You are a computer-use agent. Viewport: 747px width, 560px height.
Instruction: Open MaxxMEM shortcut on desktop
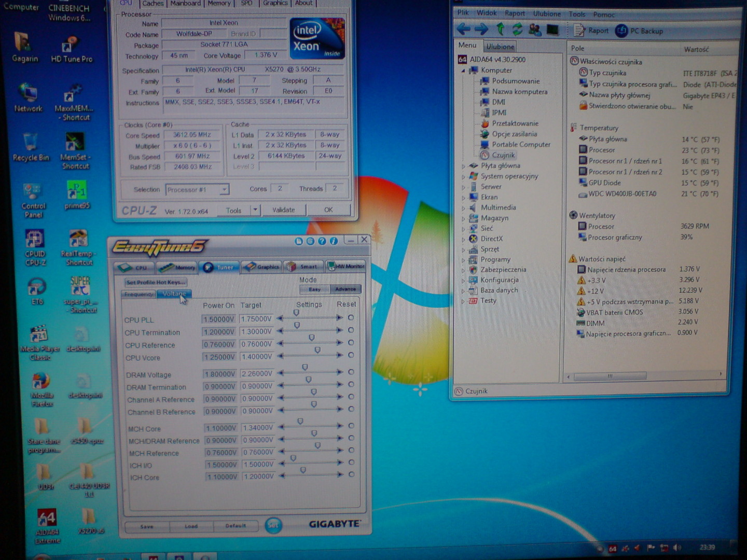(73, 102)
